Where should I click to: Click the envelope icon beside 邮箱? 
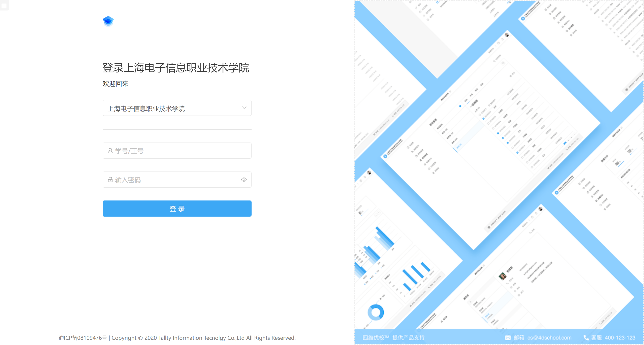(508, 338)
